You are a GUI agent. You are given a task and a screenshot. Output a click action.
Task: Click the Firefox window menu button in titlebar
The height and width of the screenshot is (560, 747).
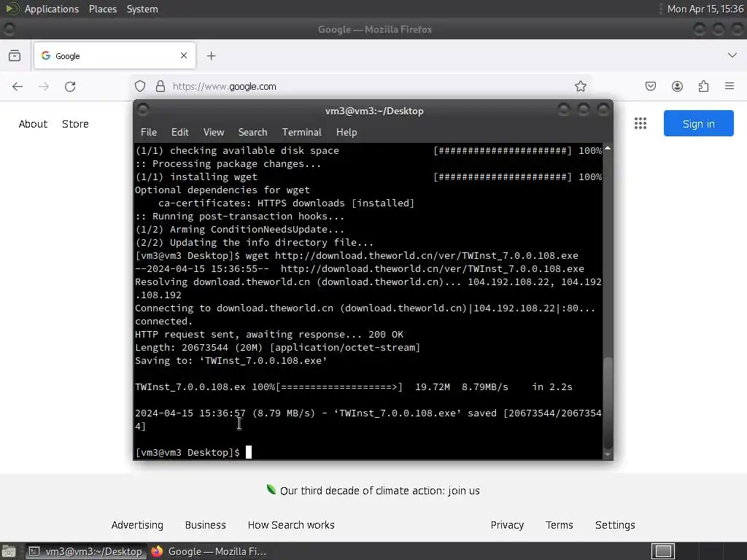9,29
